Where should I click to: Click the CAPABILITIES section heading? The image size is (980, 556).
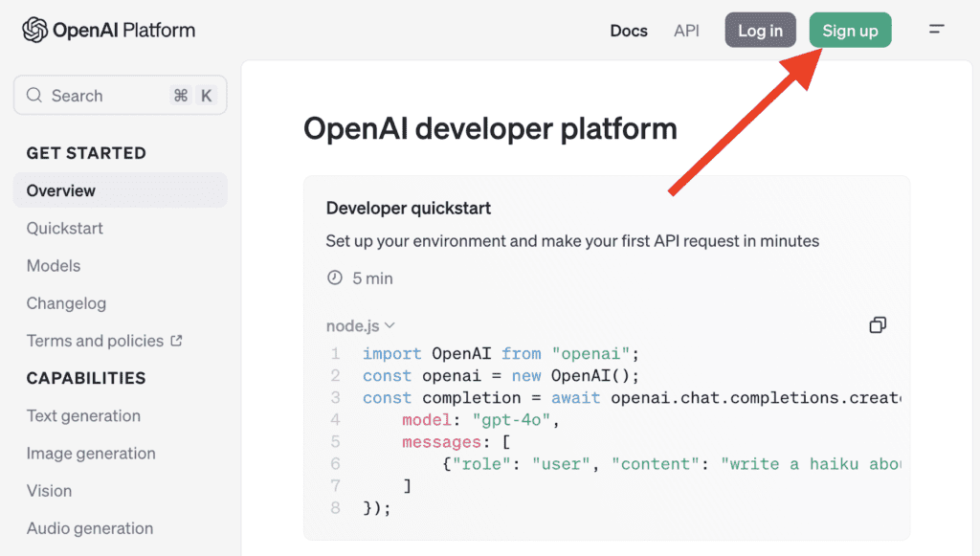(x=86, y=378)
